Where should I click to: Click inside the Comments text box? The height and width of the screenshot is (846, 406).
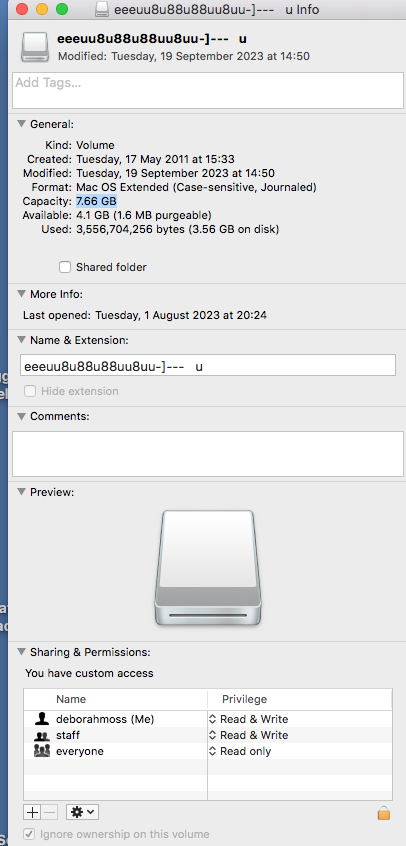(208, 454)
